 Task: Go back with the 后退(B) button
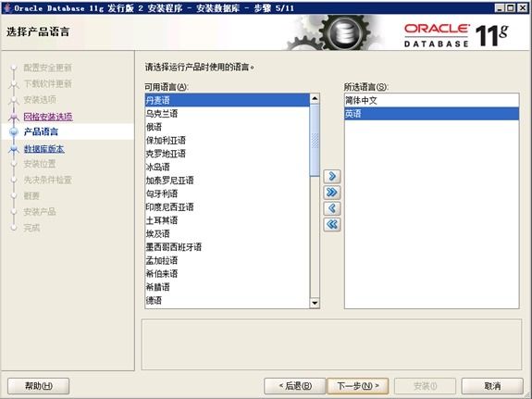tap(294, 386)
